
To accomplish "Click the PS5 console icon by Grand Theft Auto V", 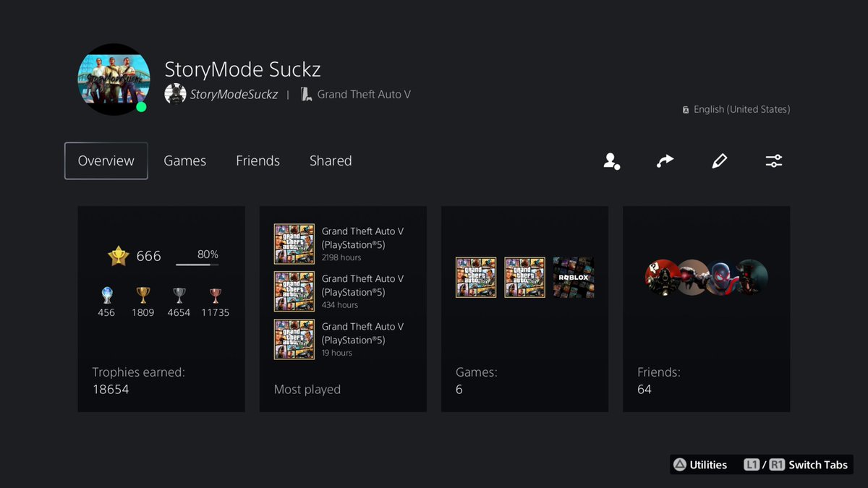I will (306, 94).
